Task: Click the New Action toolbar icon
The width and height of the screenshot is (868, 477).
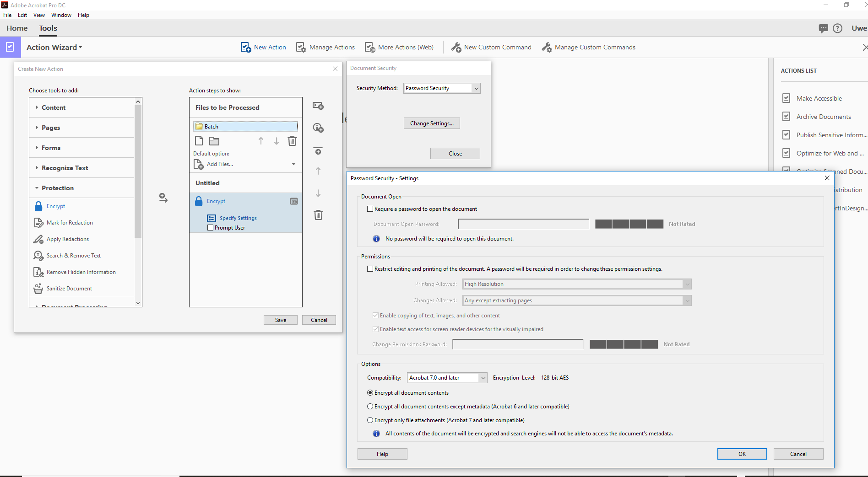Action: pyautogui.click(x=245, y=47)
